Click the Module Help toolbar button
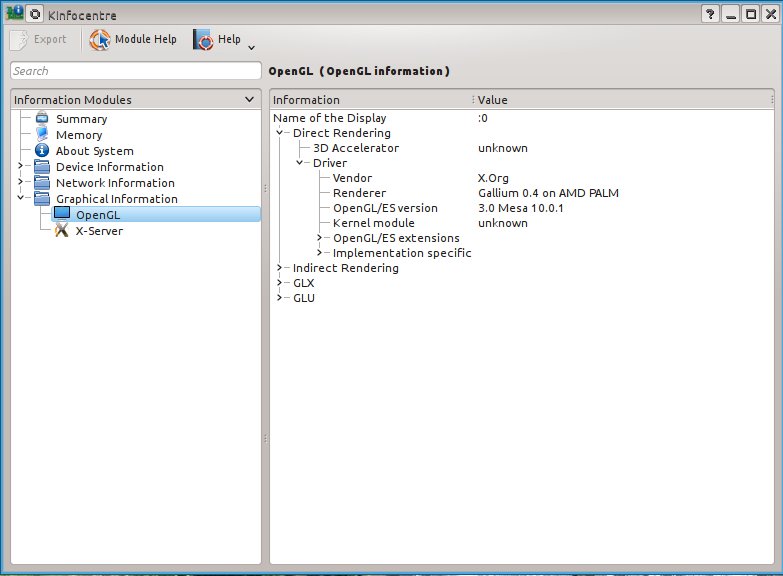The height and width of the screenshot is (576, 783). [x=133, y=40]
